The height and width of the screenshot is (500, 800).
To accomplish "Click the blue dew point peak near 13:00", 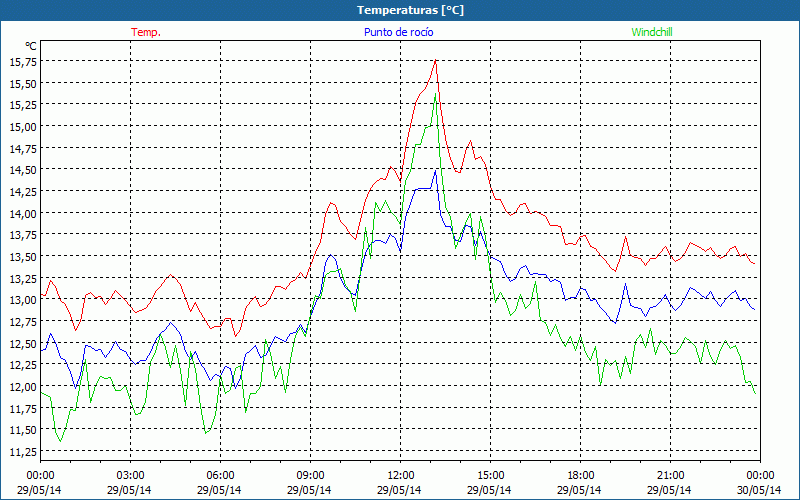I will (x=435, y=170).
